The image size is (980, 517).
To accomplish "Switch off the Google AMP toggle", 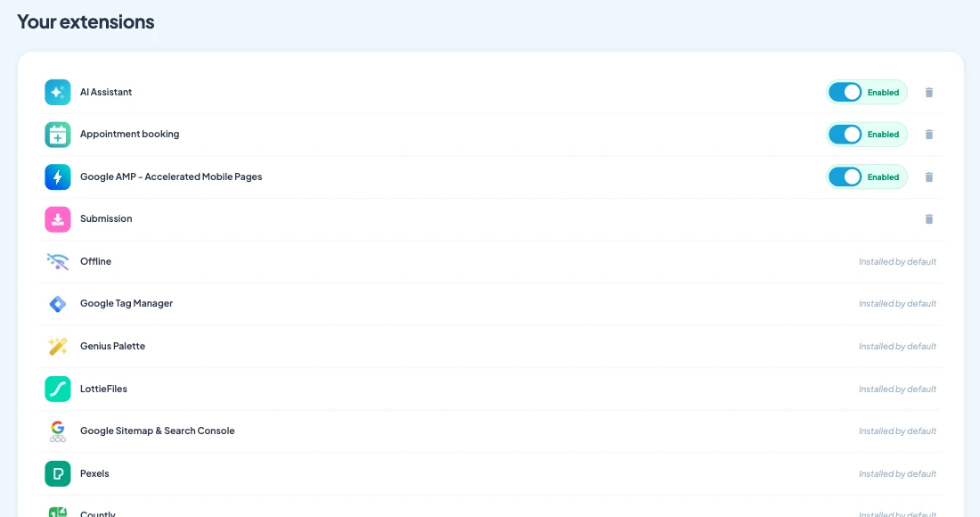I will (845, 176).
